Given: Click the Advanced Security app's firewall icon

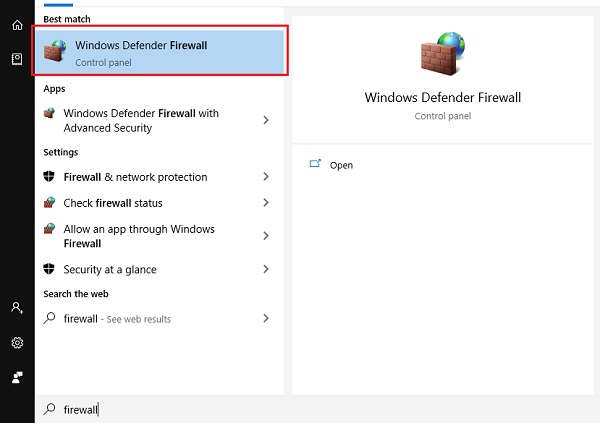Looking at the screenshot, I should 50,114.
